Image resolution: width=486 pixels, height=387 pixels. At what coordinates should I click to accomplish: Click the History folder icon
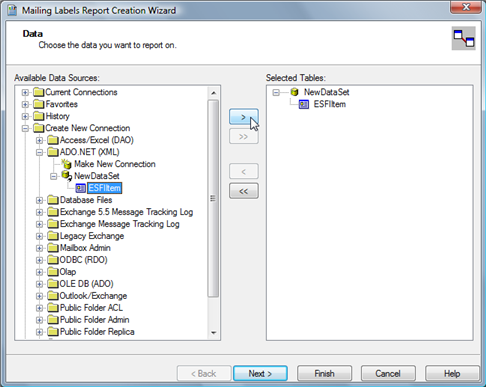point(39,116)
